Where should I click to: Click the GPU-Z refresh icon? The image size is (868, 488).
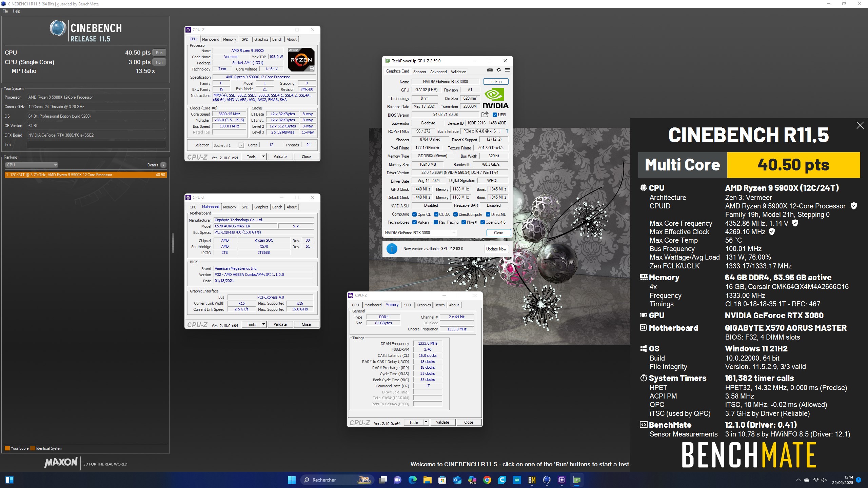(498, 70)
